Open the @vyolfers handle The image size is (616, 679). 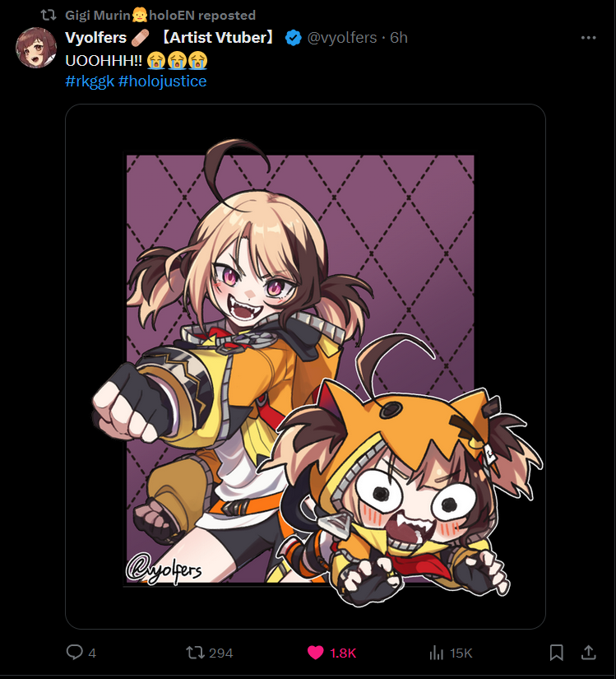tap(342, 38)
